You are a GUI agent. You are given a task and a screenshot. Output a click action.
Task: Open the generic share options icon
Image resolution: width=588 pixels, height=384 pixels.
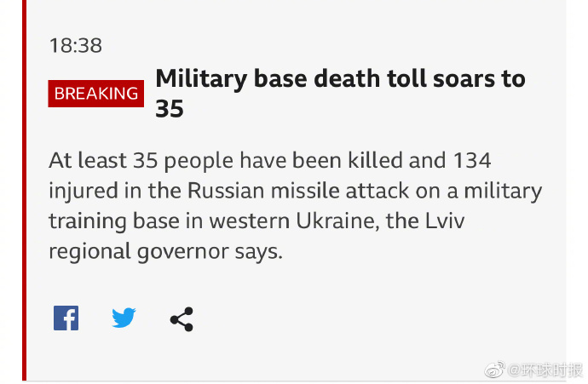[x=182, y=319]
